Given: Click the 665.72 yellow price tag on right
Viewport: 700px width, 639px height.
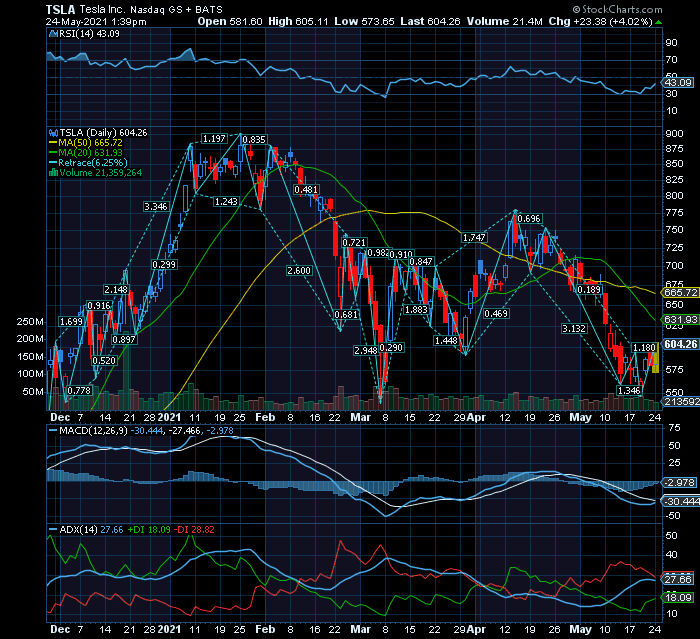Looking at the screenshot, I should [x=681, y=292].
